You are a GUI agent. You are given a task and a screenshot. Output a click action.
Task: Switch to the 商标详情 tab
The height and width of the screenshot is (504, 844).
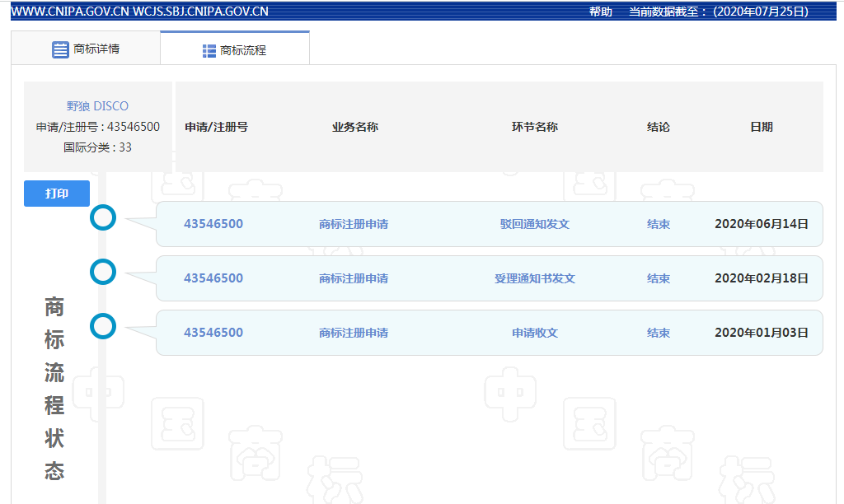(86, 49)
